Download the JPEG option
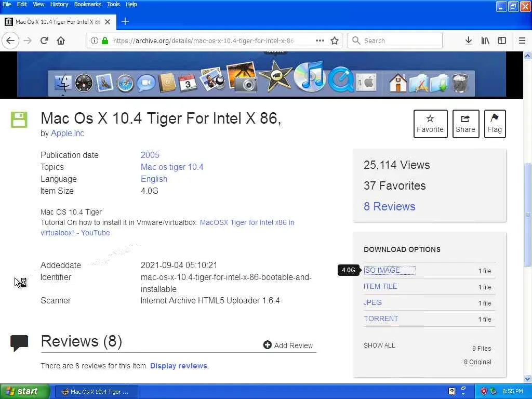 (x=373, y=302)
